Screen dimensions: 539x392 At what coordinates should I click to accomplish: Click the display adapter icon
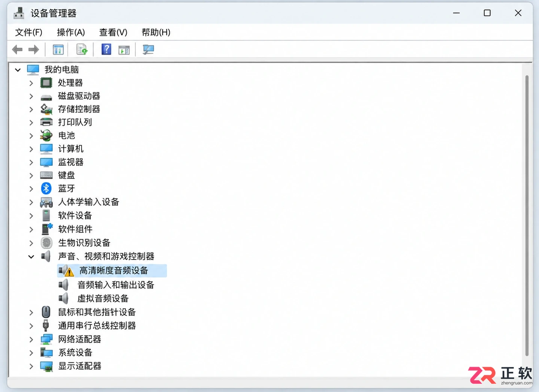coord(46,367)
